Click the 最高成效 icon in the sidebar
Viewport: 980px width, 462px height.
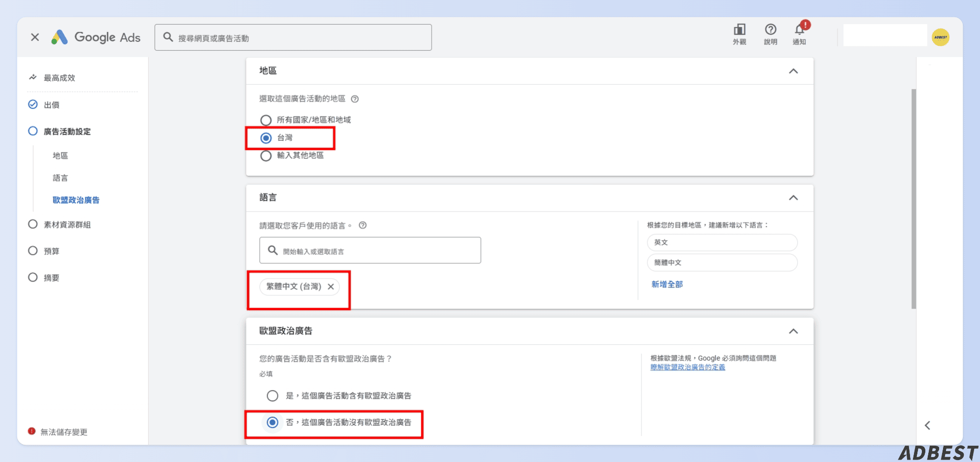[33, 77]
